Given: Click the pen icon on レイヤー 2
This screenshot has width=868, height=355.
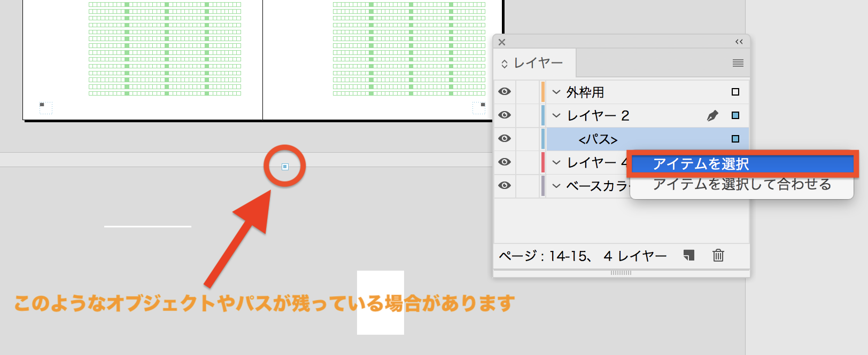Looking at the screenshot, I should pyautogui.click(x=712, y=115).
